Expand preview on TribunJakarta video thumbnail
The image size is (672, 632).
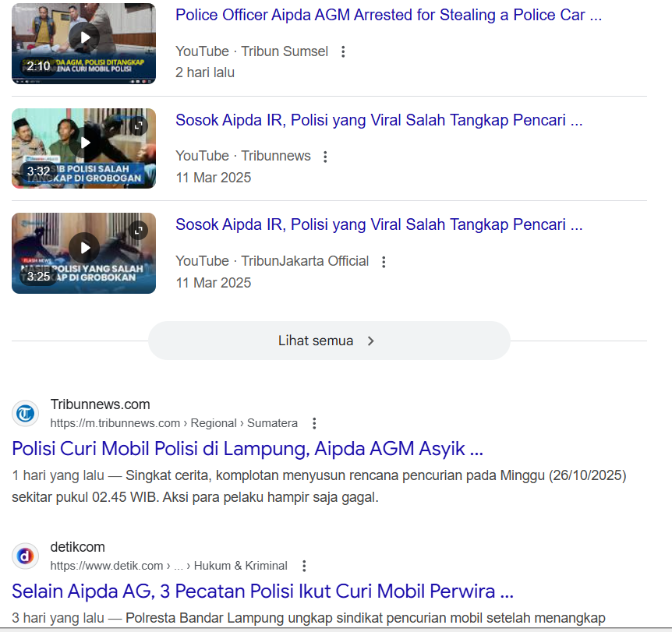pyautogui.click(x=139, y=231)
